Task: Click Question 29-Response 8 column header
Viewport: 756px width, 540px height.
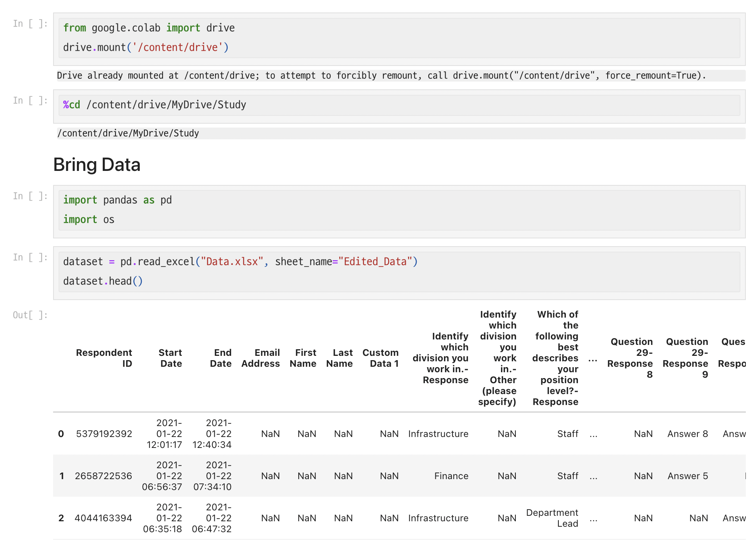Action: tap(630, 358)
